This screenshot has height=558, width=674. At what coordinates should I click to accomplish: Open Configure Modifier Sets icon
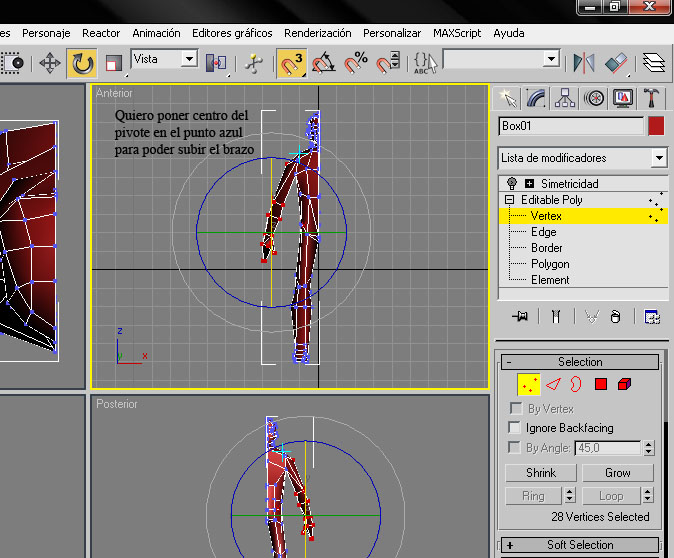(x=652, y=317)
